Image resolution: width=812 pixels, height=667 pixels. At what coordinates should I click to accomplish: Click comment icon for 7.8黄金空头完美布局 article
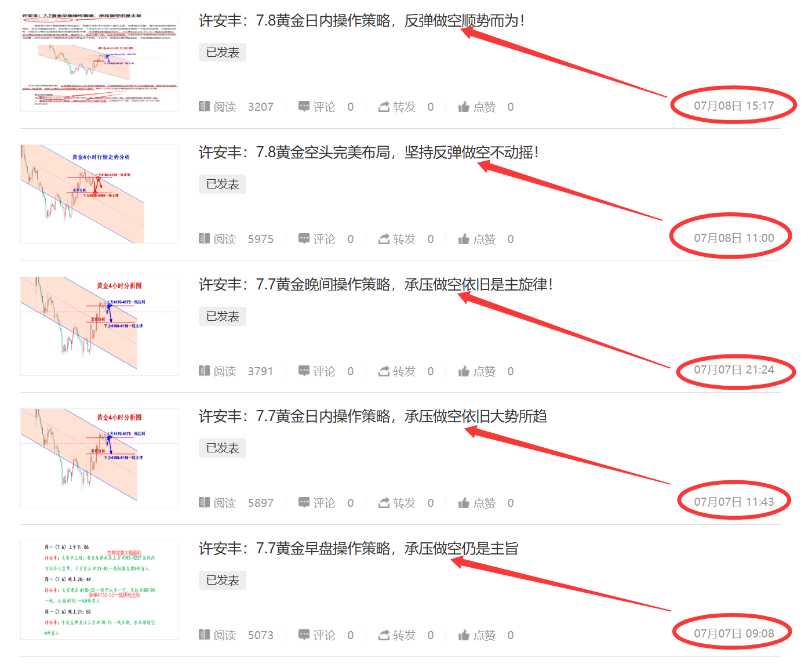click(x=304, y=238)
